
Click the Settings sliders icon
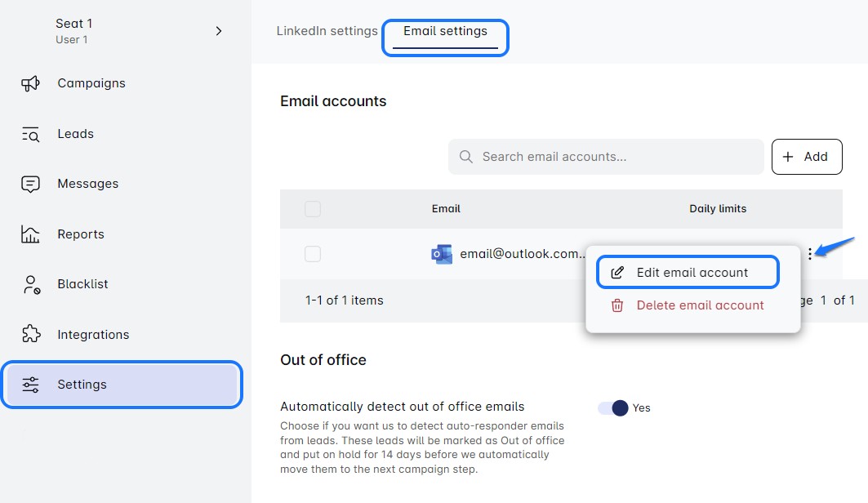coord(30,385)
